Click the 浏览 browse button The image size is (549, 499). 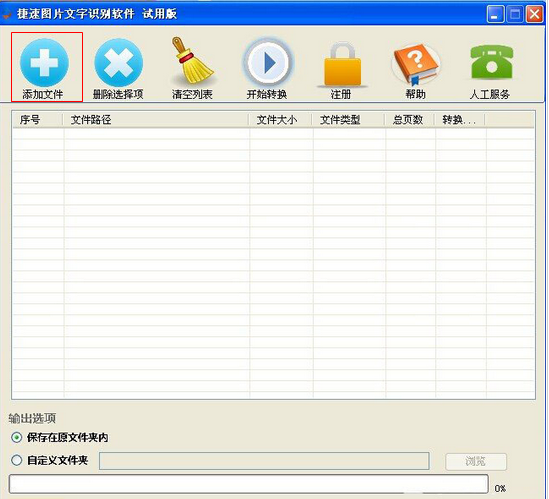pyautogui.click(x=475, y=461)
